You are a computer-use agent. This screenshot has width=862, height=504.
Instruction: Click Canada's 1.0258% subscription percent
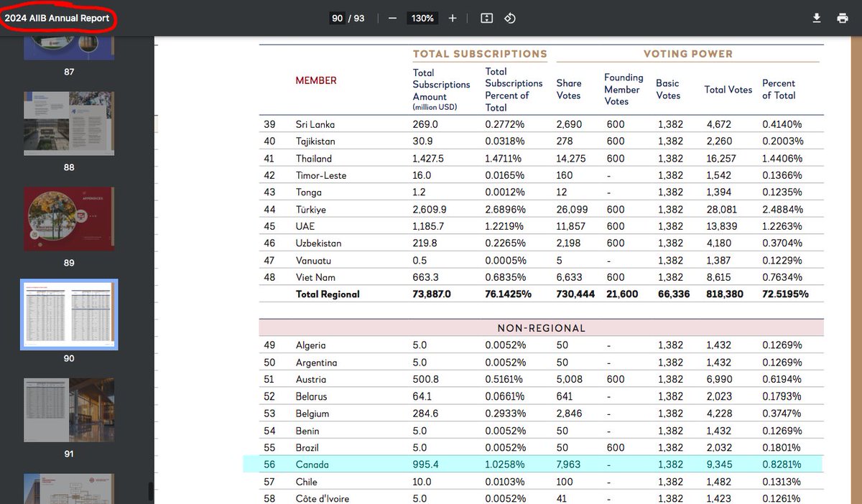[x=504, y=465]
